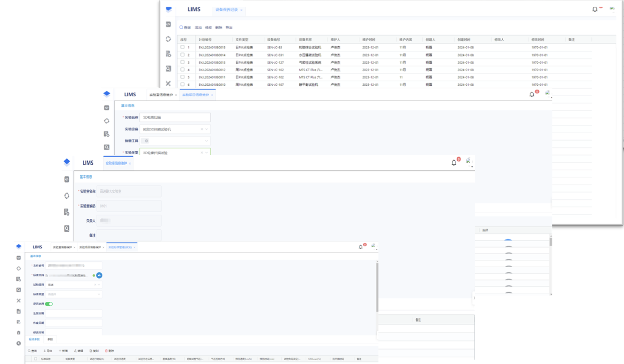Screen dimensions: 624x364
Task: Switch to the 设备保养记录 tab
Action: tap(227, 10)
